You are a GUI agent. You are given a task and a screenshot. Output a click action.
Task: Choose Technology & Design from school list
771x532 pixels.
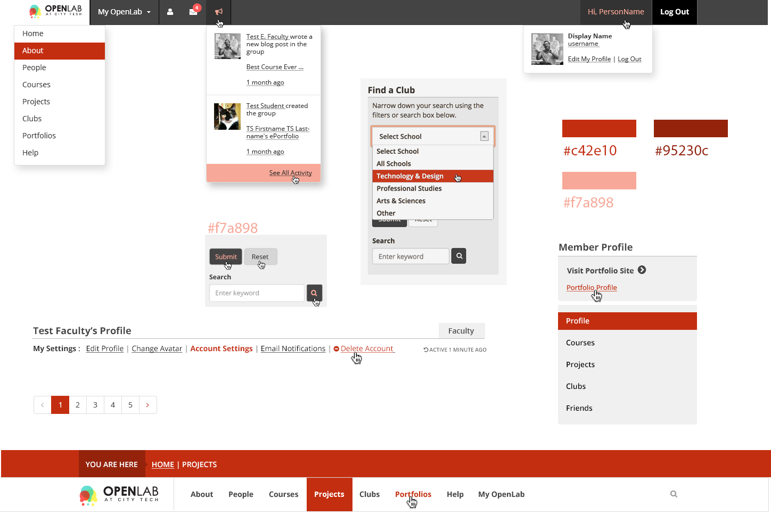point(410,176)
